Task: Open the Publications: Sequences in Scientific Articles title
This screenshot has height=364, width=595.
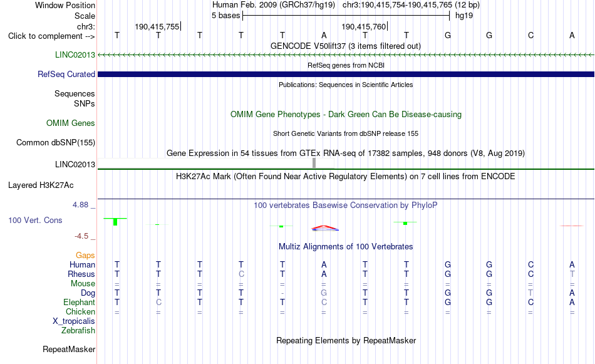Action: pyautogui.click(x=346, y=85)
